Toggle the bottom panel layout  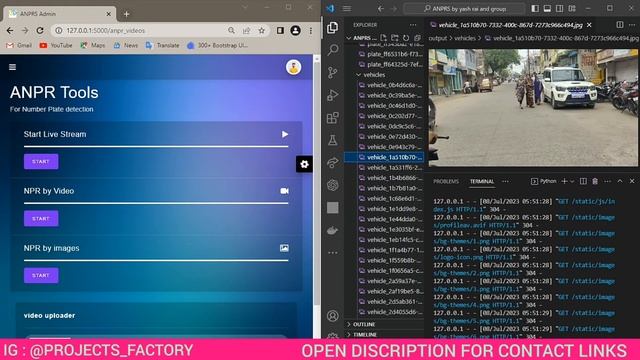[x=547, y=9]
